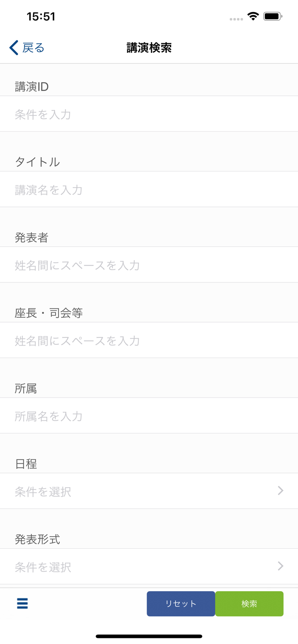Tap the 座長・司会等 input field
The height and width of the screenshot is (644, 298).
pyautogui.click(x=129, y=340)
